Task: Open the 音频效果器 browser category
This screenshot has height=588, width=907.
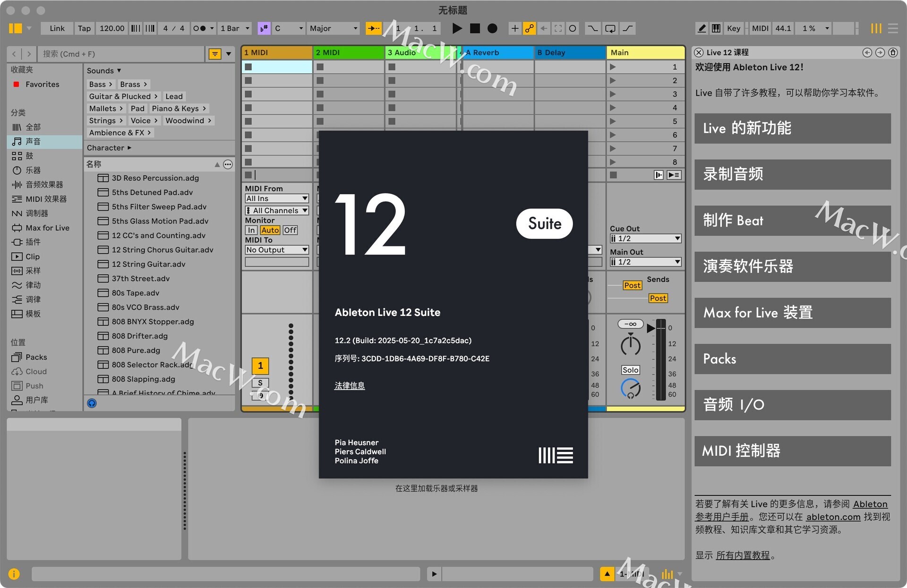Action: coord(44,185)
